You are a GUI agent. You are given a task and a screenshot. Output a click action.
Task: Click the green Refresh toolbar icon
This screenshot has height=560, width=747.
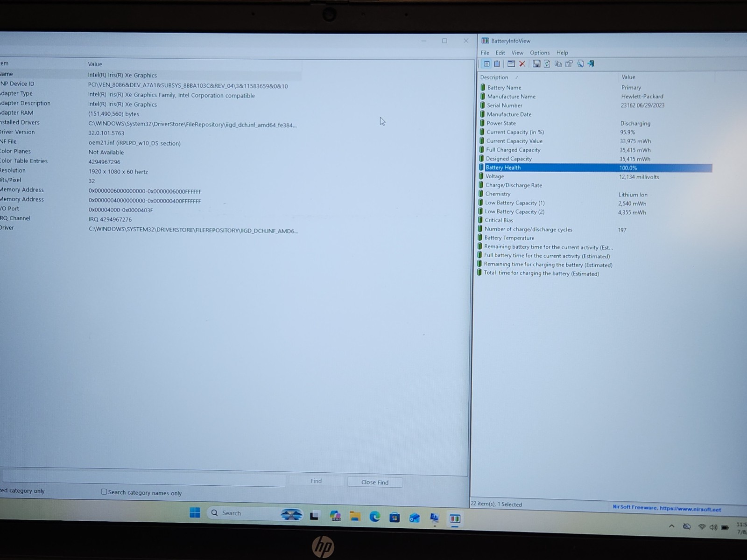tap(547, 64)
